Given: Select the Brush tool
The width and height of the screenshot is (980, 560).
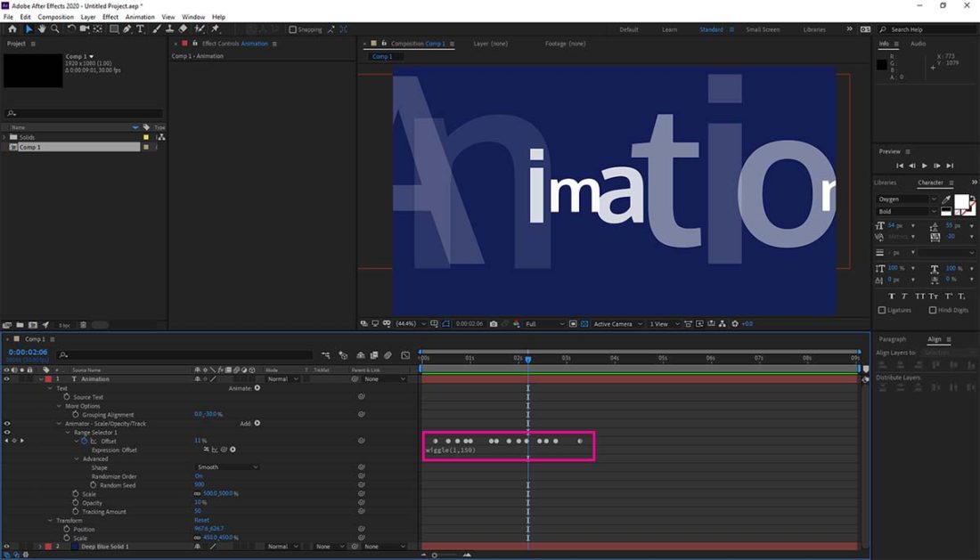Looking at the screenshot, I should pos(156,29).
